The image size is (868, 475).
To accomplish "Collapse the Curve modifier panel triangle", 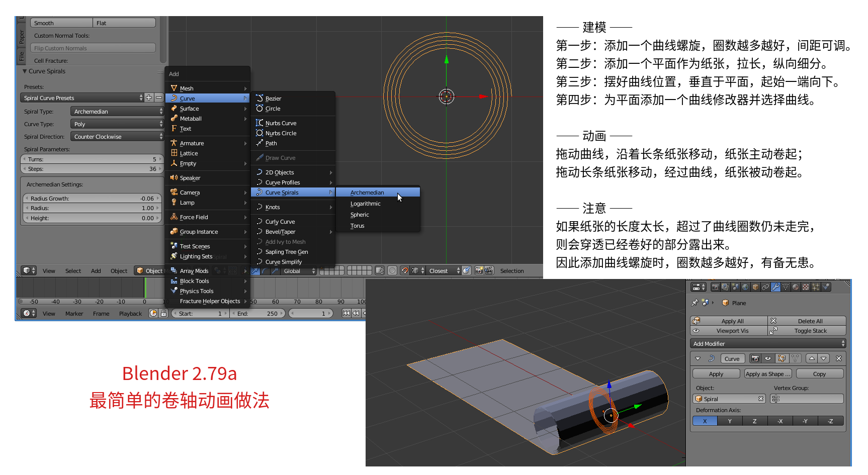I will (698, 358).
